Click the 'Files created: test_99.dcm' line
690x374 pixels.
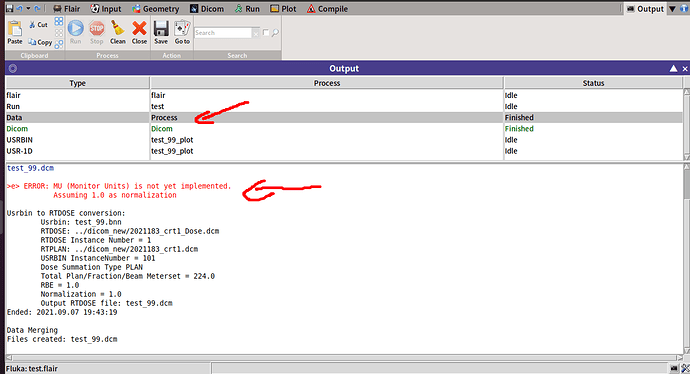pyautogui.click(x=62, y=339)
